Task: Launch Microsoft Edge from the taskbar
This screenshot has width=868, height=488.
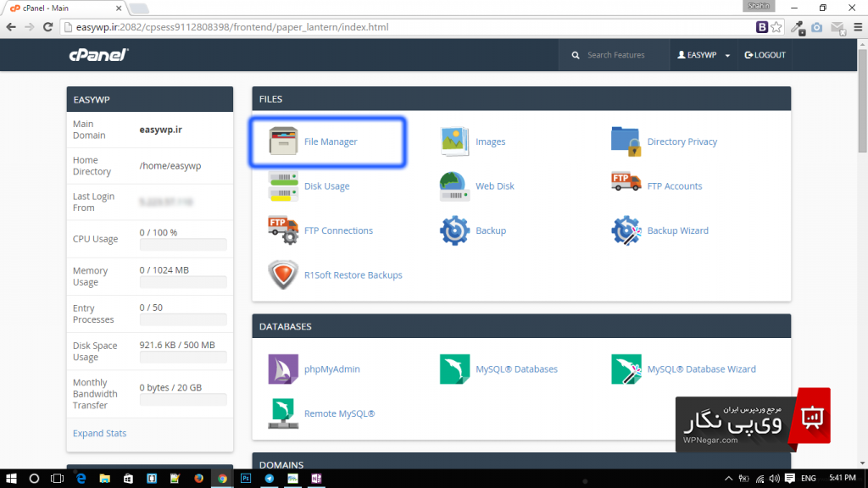Action: pyautogui.click(x=81, y=479)
